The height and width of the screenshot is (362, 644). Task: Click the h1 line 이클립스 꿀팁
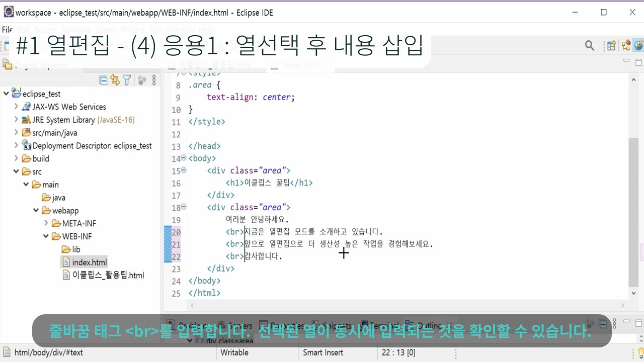point(269,183)
